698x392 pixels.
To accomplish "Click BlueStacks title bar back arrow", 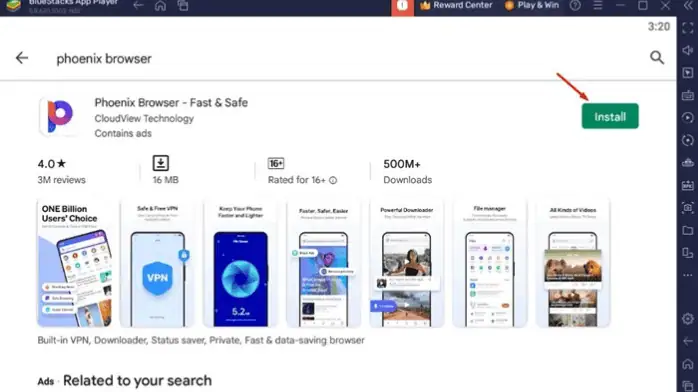I will click(x=138, y=5).
